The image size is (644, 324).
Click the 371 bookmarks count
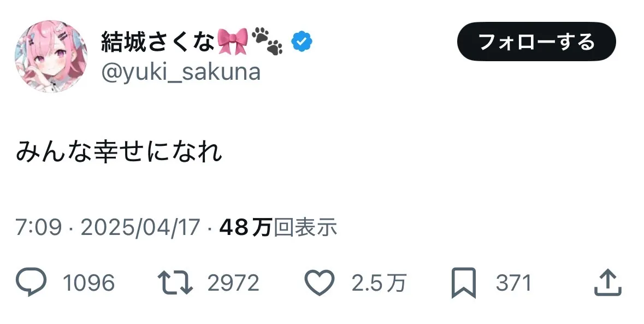click(x=513, y=283)
